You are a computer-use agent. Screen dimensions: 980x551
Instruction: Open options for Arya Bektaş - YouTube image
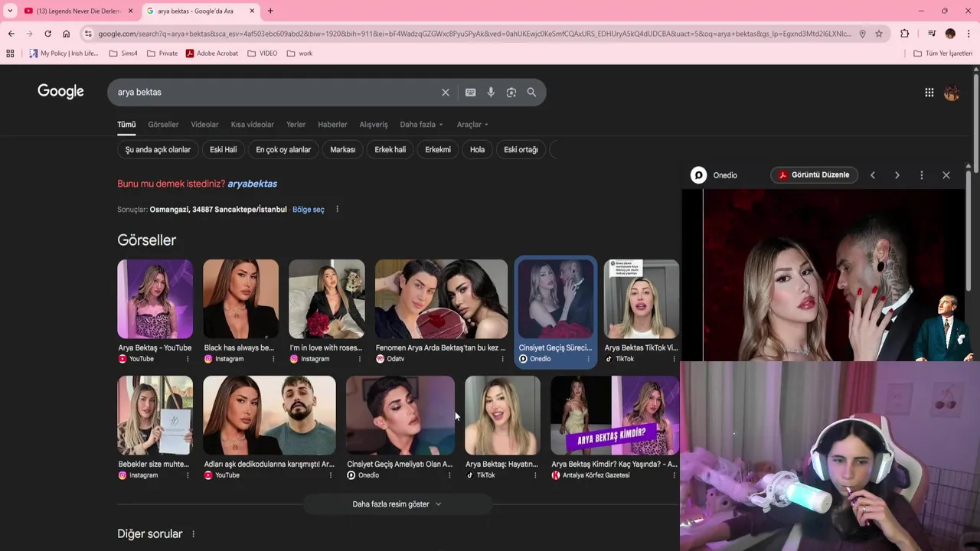coord(188,359)
